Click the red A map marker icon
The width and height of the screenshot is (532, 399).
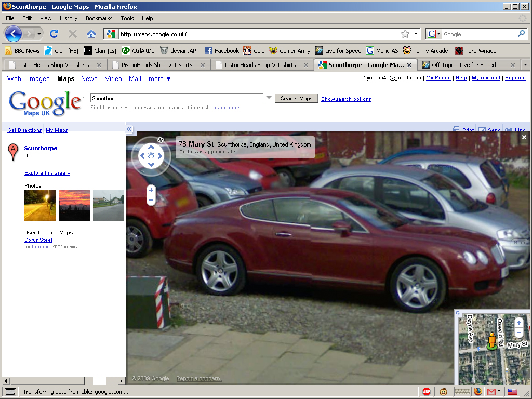13,152
